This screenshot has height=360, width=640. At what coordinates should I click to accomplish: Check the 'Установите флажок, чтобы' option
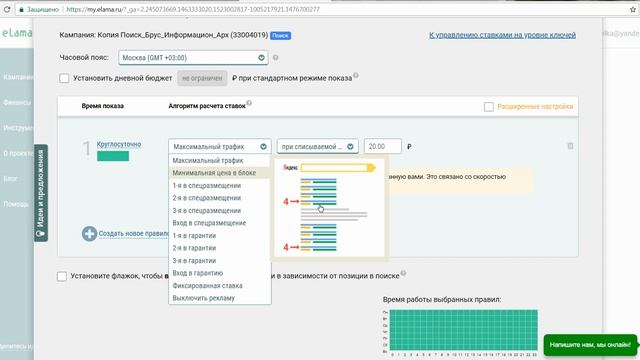[62, 276]
